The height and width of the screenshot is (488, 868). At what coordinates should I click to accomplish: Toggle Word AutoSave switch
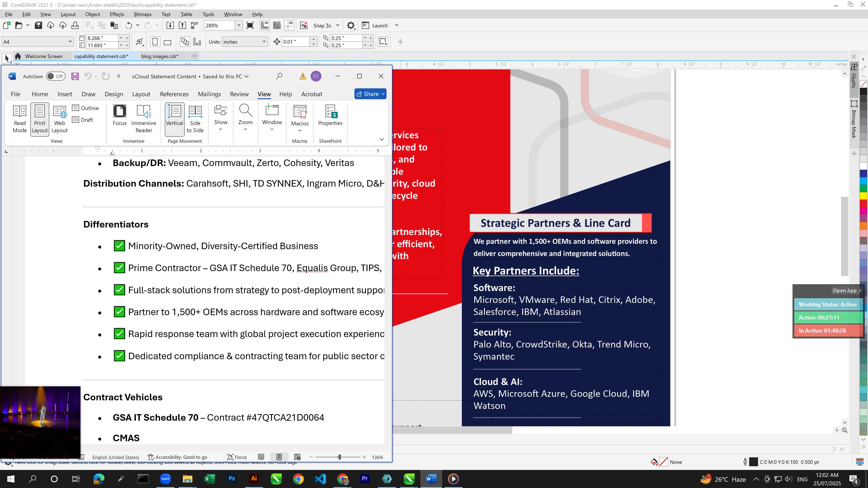[x=56, y=76]
